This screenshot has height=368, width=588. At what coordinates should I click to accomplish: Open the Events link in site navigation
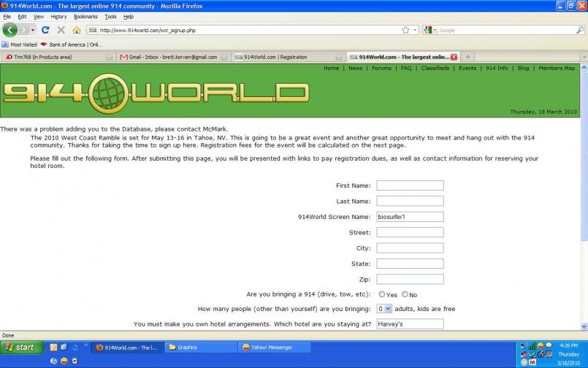[467, 68]
